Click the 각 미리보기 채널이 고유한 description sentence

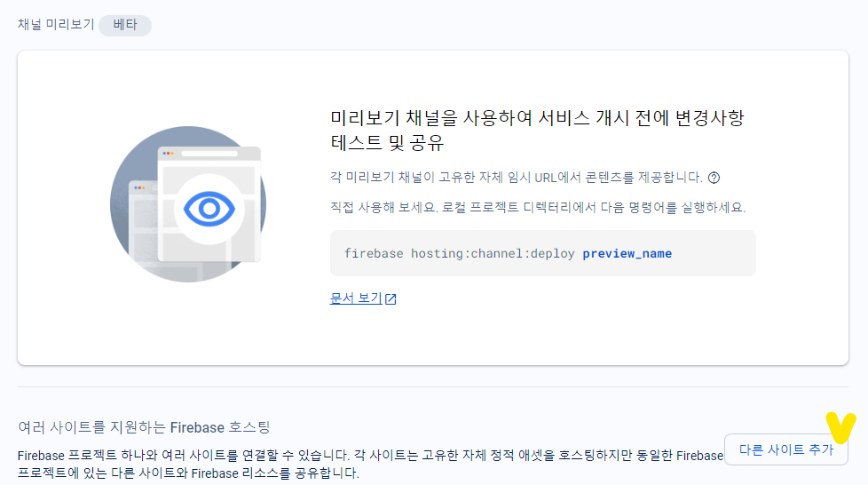point(516,178)
